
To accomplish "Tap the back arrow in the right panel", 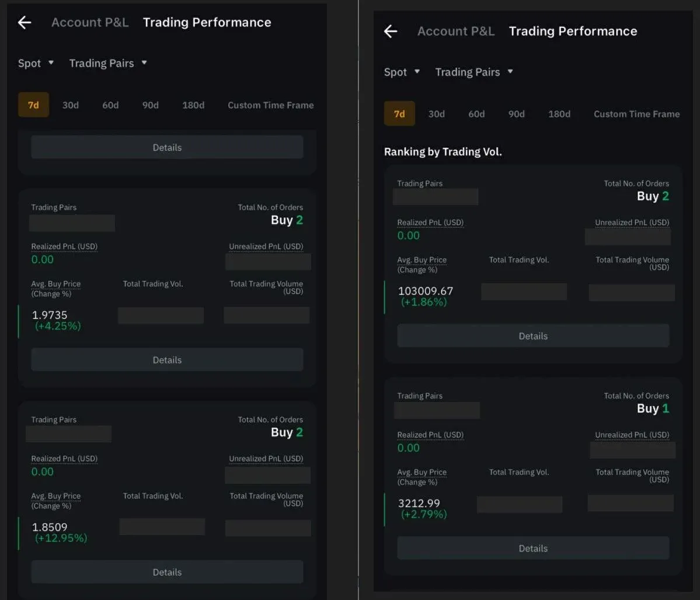I will 391,32.
